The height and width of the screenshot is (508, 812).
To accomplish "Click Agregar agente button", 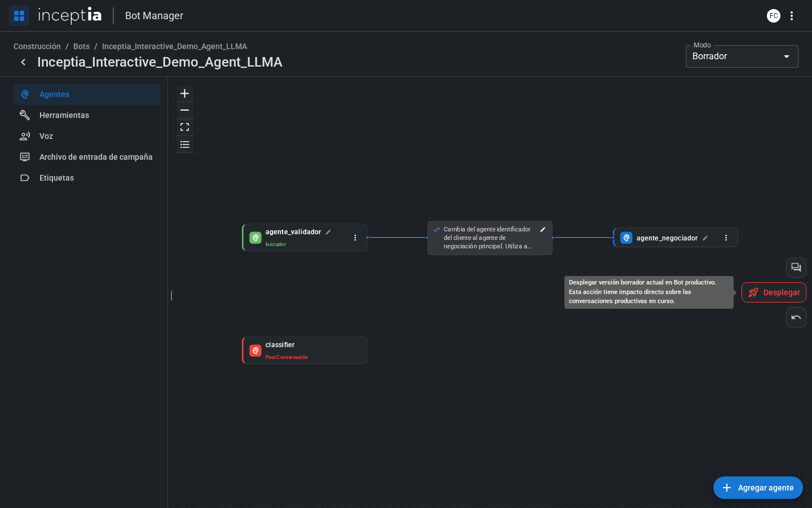I will click(x=758, y=488).
